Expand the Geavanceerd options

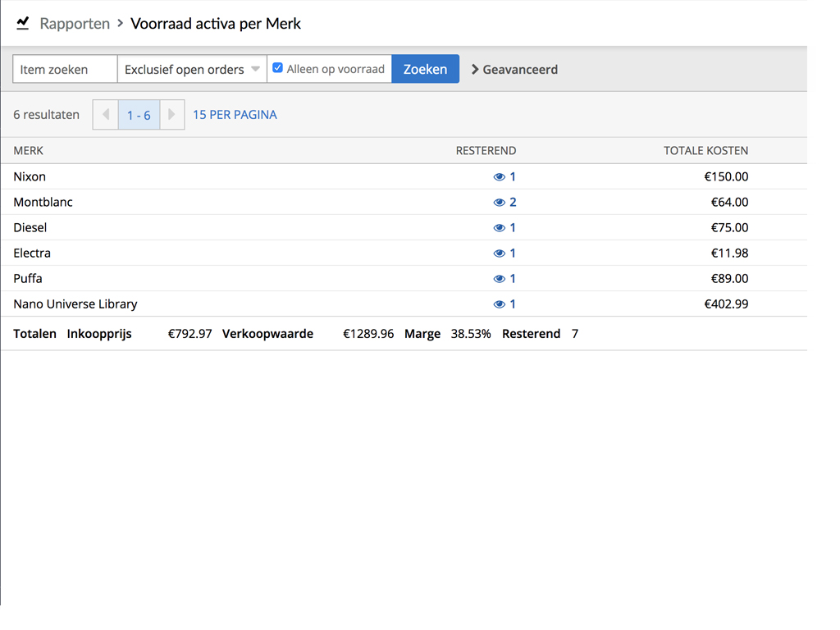pos(514,70)
